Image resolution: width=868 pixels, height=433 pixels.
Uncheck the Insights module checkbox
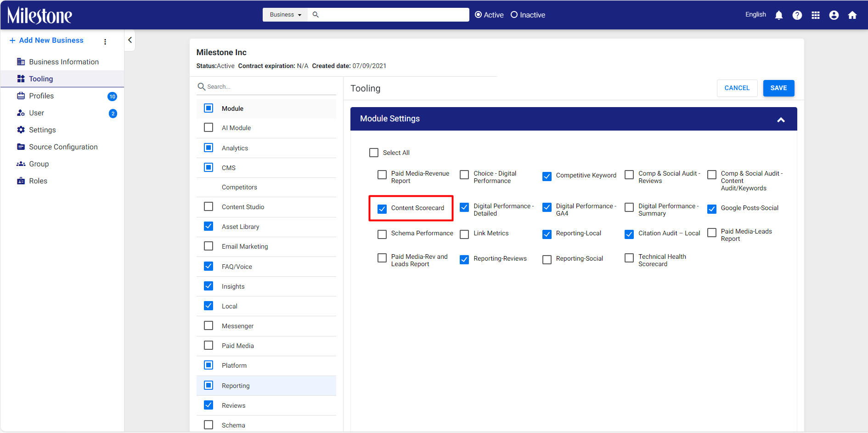coord(209,286)
